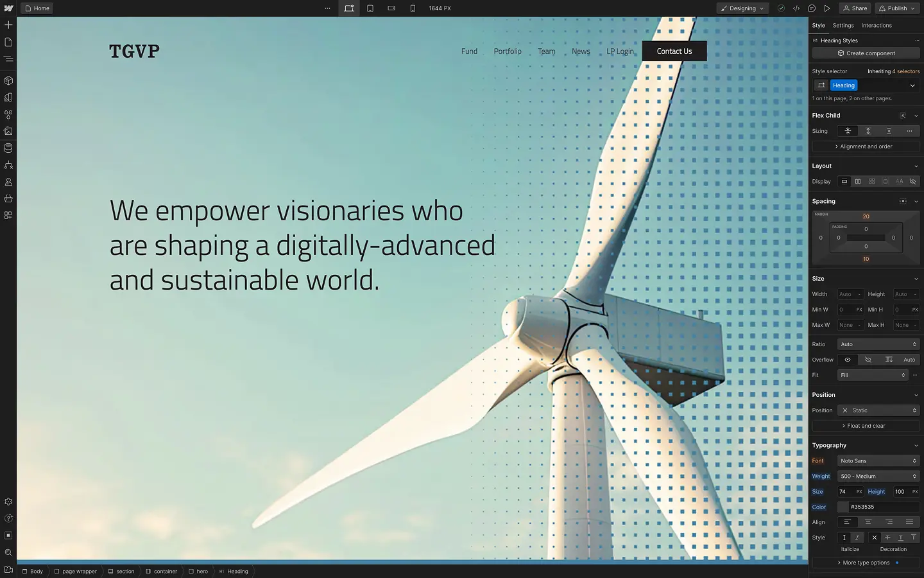Open the Assets image panel

(x=8, y=131)
